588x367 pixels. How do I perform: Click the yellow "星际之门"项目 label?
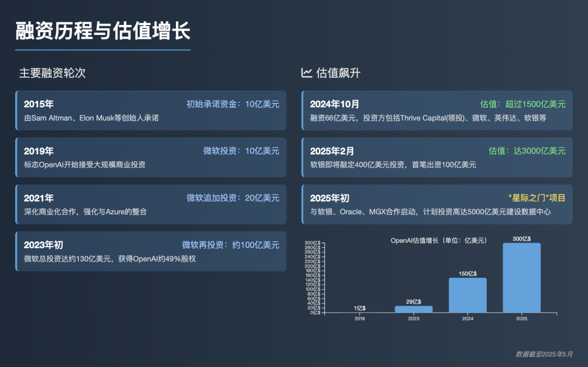click(537, 198)
